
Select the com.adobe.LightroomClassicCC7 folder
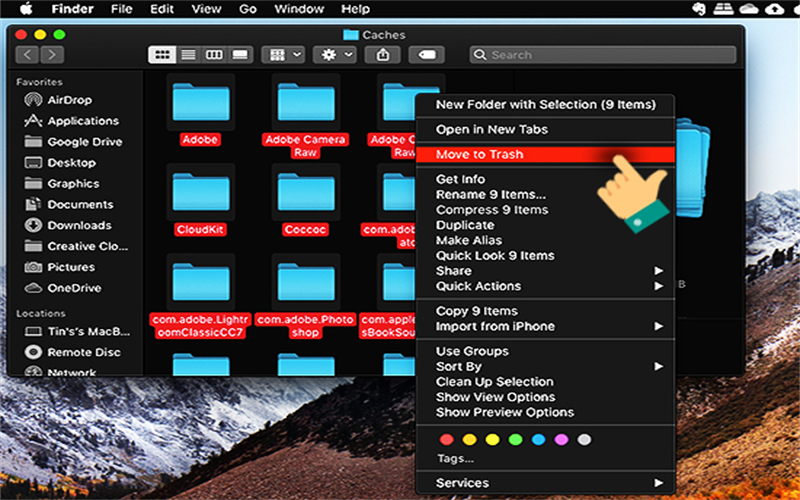201,296
